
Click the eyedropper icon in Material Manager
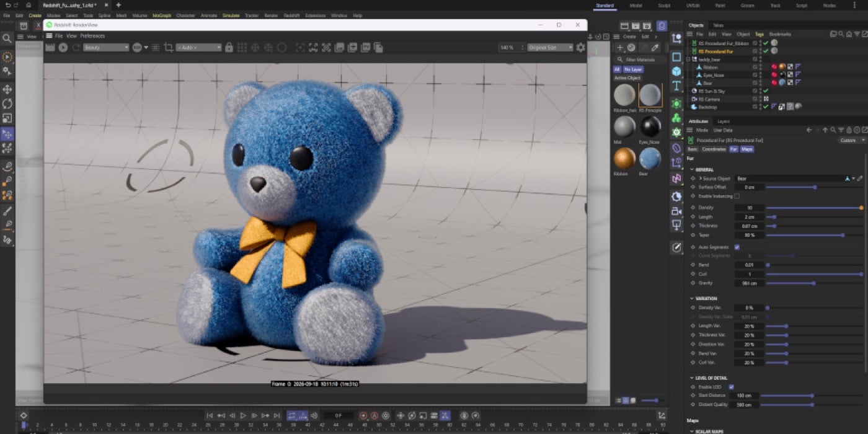tap(655, 47)
